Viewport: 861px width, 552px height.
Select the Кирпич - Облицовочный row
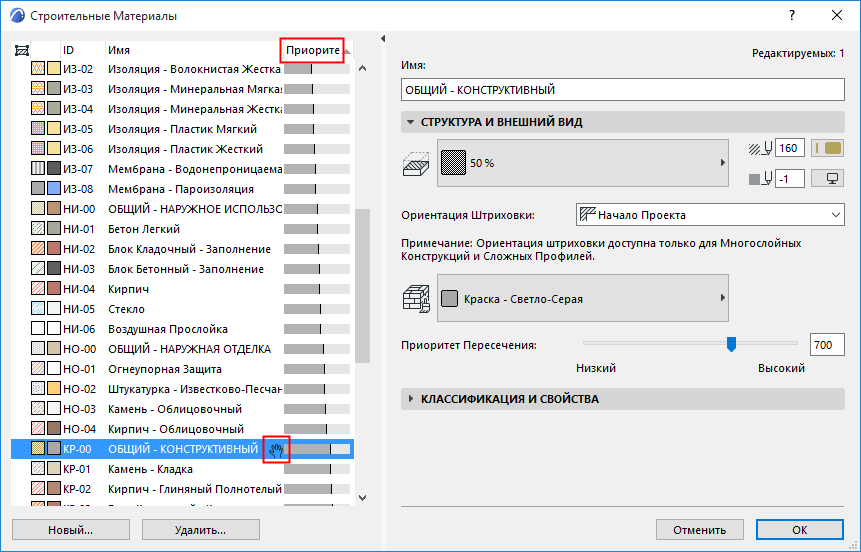[182, 428]
